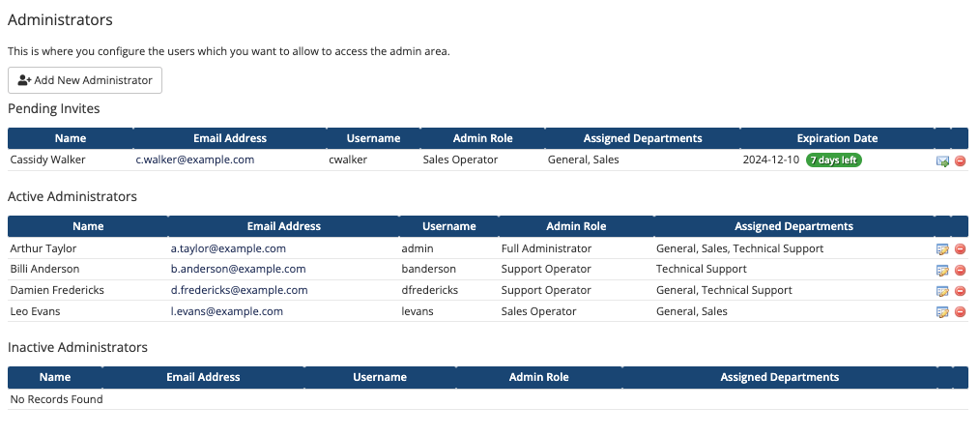Viewport: 980px width, 436px height.
Task: Delete Cassidy Walker's pending invite
Action: 960,160
